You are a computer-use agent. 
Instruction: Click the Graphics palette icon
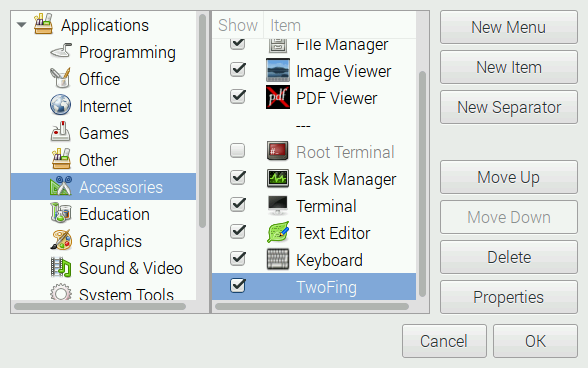60,240
